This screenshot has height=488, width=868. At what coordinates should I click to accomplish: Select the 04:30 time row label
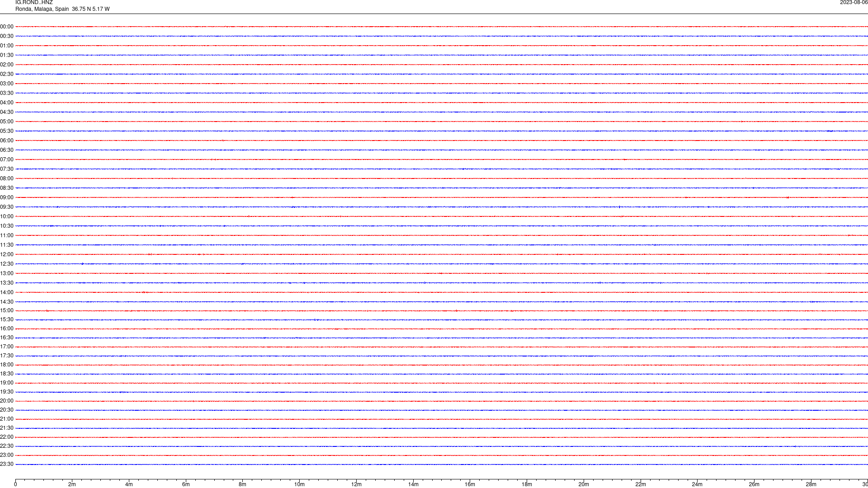[x=7, y=112]
